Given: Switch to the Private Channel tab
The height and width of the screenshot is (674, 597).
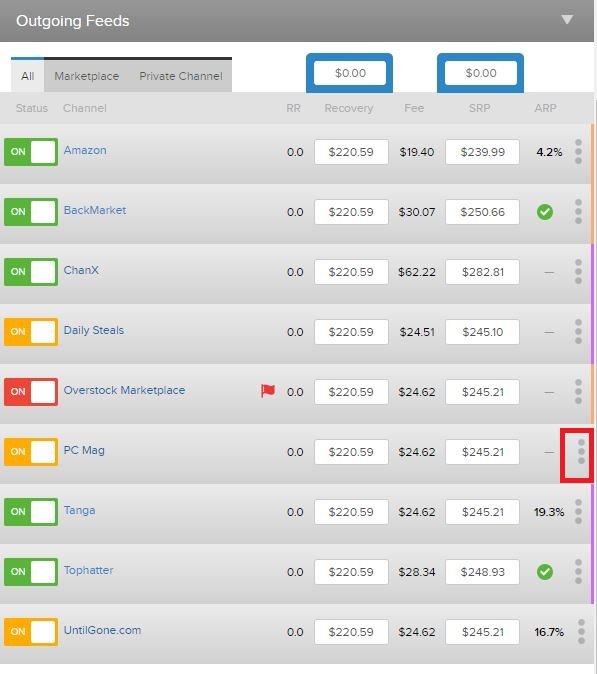Looking at the screenshot, I should coord(181,76).
